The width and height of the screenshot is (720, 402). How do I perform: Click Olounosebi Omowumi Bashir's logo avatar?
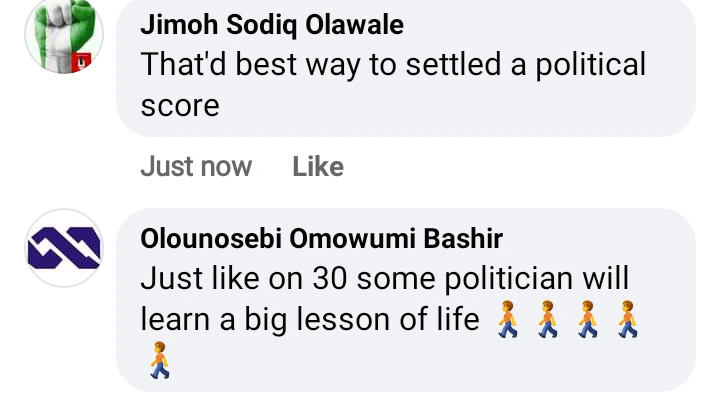click(x=63, y=248)
